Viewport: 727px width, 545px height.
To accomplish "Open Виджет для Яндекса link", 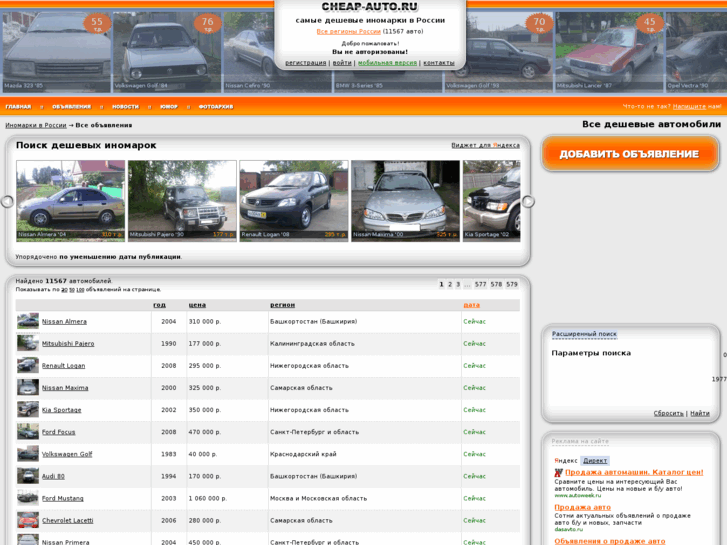I will (485, 145).
